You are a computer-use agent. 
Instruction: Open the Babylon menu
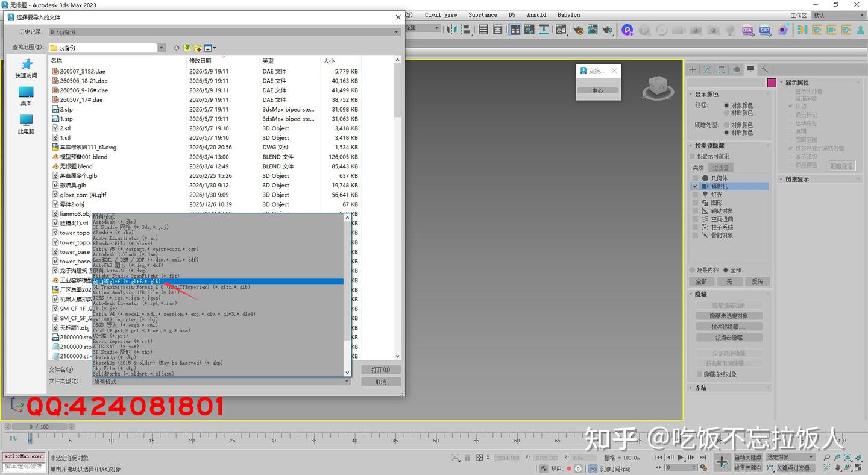(x=568, y=15)
